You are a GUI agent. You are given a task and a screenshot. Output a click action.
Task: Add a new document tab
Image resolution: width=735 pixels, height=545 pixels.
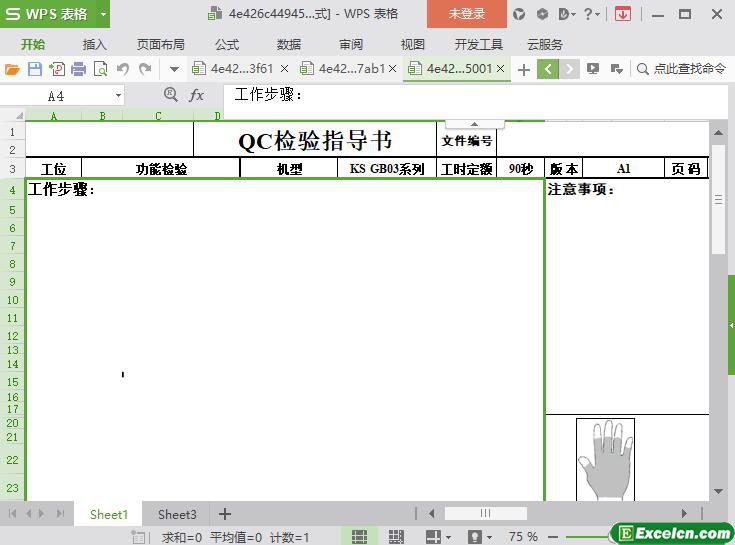pyautogui.click(x=524, y=70)
